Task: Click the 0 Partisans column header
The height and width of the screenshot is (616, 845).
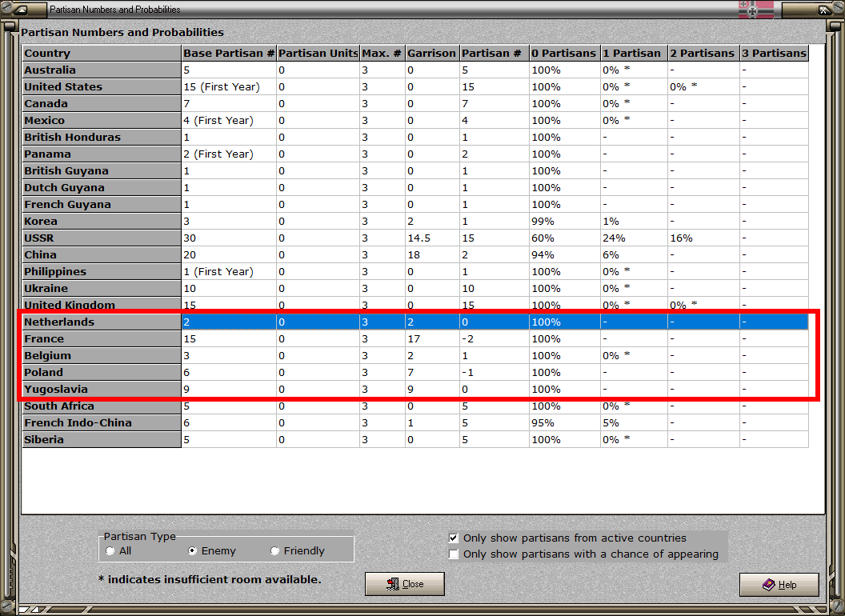Action: pyautogui.click(x=565, y=53)
